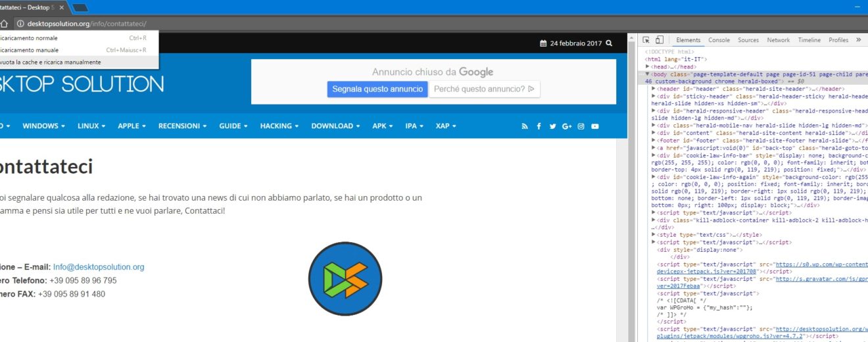Expand the div id="herald-responsive-header" node

[653, 111]
